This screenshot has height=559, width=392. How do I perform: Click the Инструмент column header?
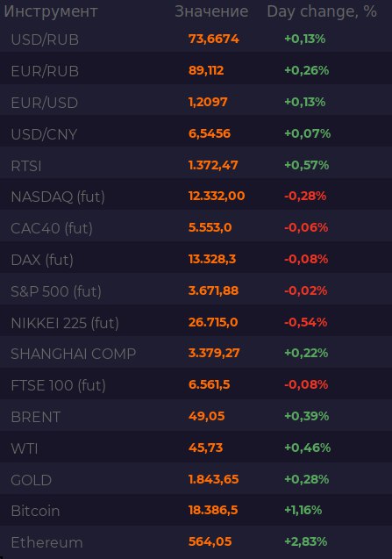[x=51, y=11]
